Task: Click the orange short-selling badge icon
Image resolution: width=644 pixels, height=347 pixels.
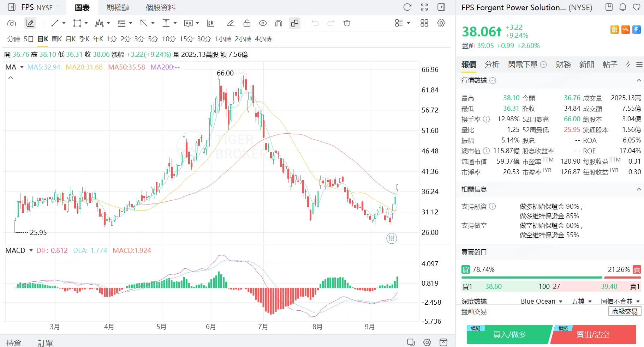Action: (626, 30)
